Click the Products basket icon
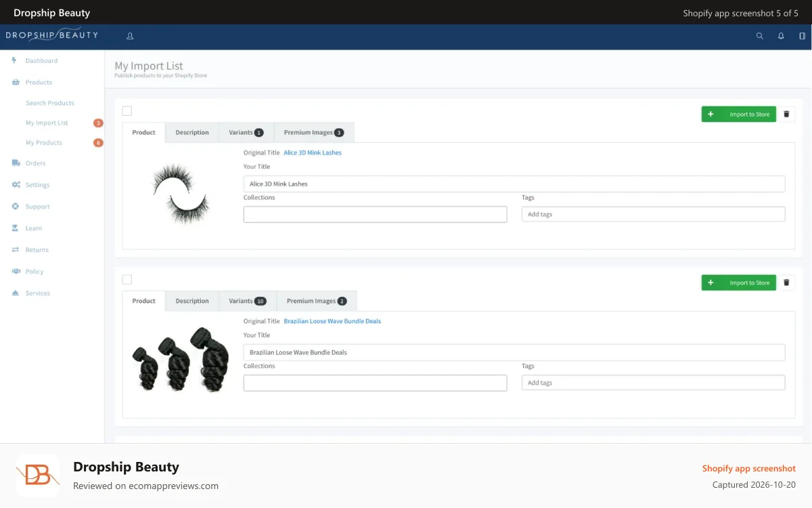 click(x=16, y=82)
